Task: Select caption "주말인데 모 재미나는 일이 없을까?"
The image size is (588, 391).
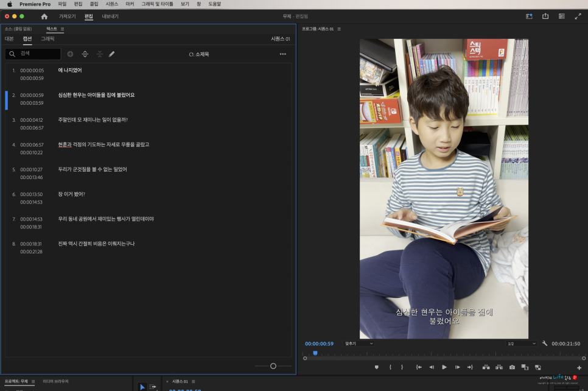Action: [x=93, y=120]
